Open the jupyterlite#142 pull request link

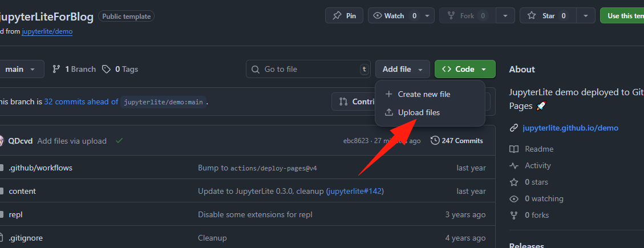tap(355, 191)
